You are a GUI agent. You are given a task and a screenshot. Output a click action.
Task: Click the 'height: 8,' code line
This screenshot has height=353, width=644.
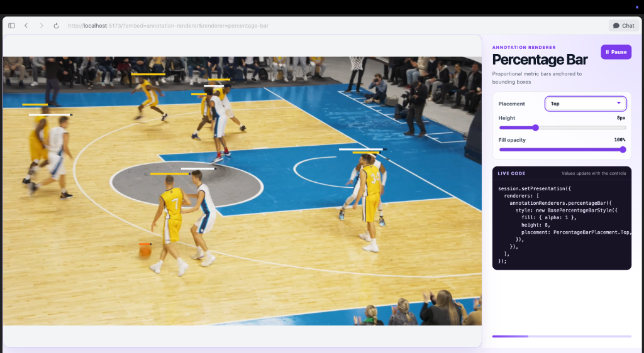point(536,225)
